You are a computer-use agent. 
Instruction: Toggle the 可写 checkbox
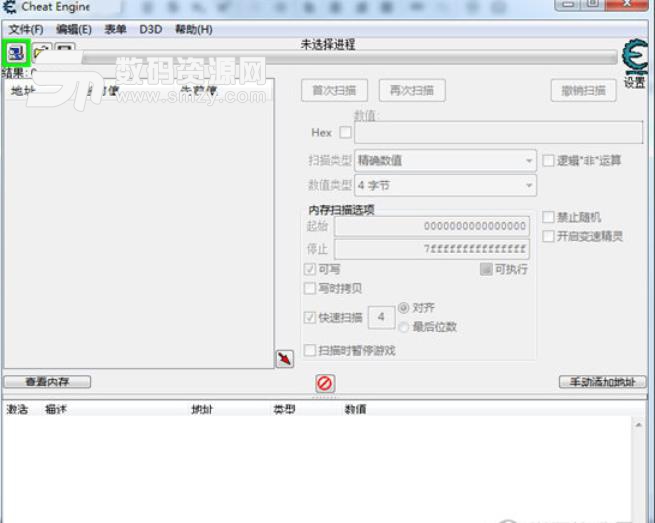310,269
